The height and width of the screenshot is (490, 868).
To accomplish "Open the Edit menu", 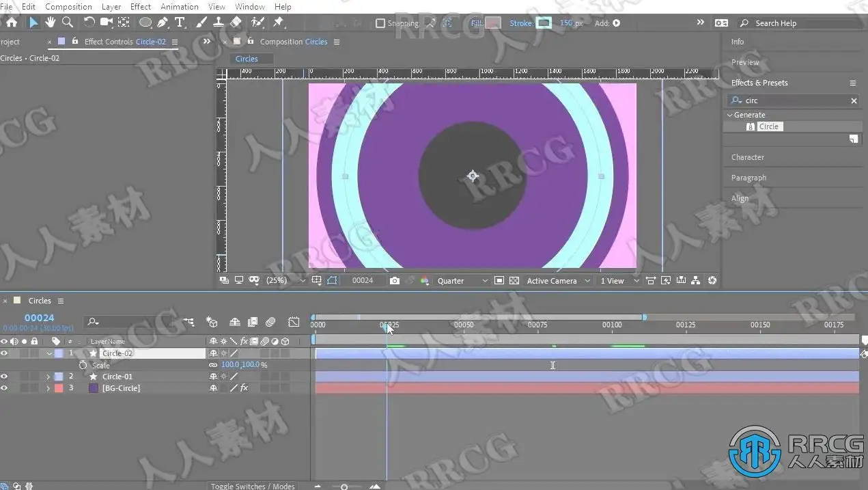I will [29, 6].
